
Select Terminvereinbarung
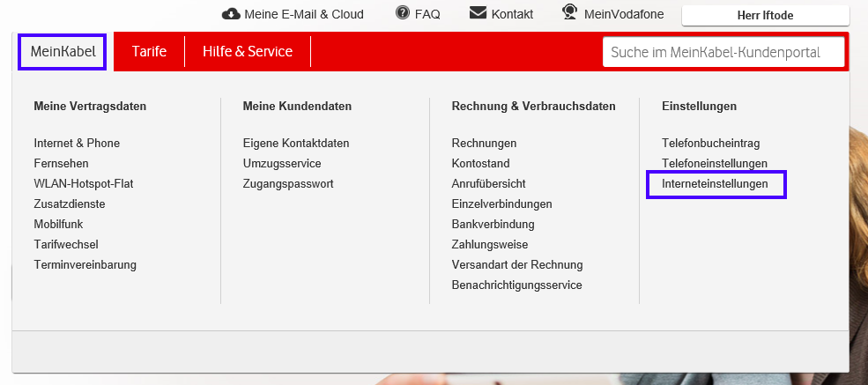[85, 265]
